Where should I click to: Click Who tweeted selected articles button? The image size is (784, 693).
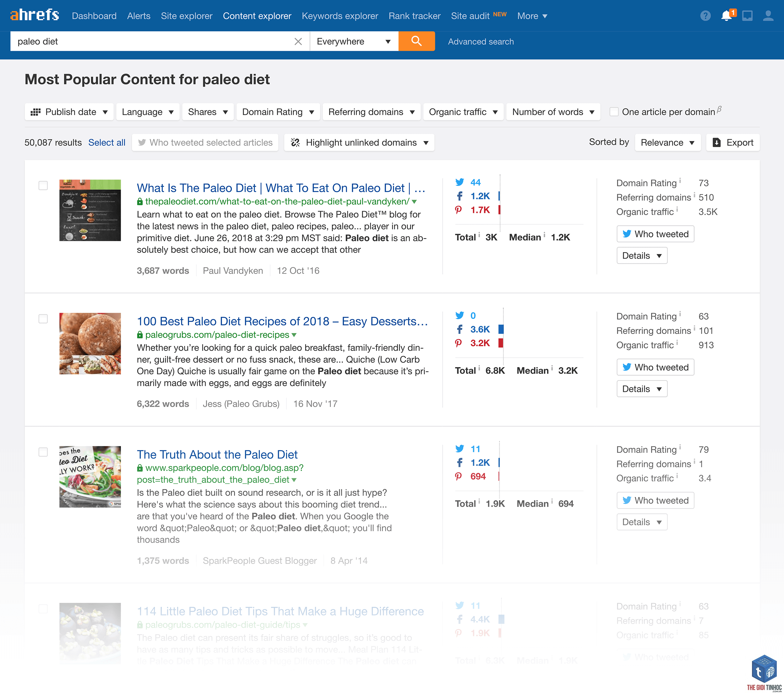point(205,143)
